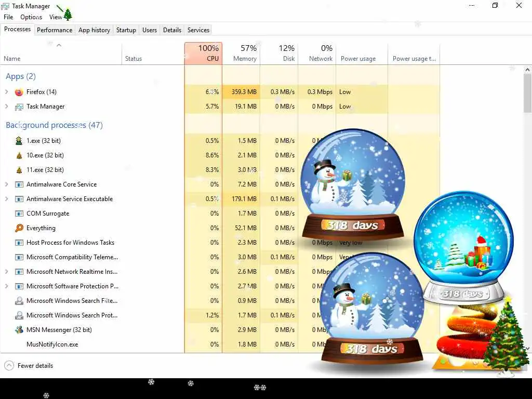Sort by the CPU column header
Viewport: 532px width, 399px height.
pos(203,54)
